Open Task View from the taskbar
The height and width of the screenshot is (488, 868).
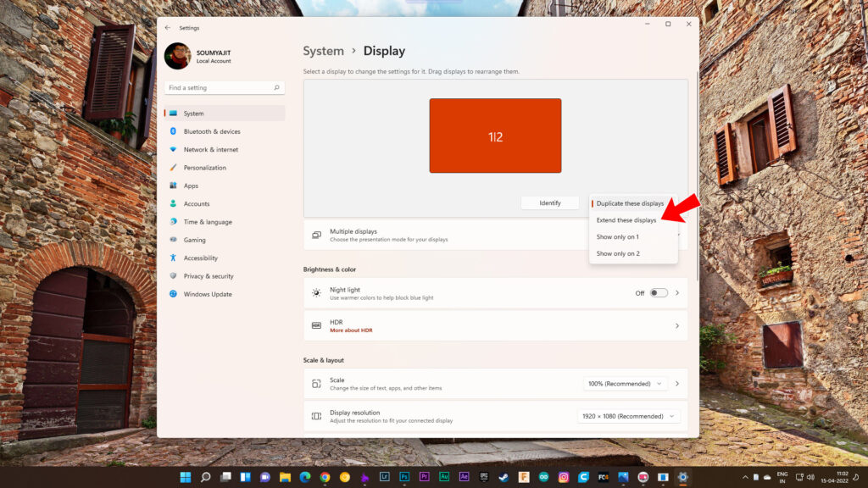click(x=225, y=477)
